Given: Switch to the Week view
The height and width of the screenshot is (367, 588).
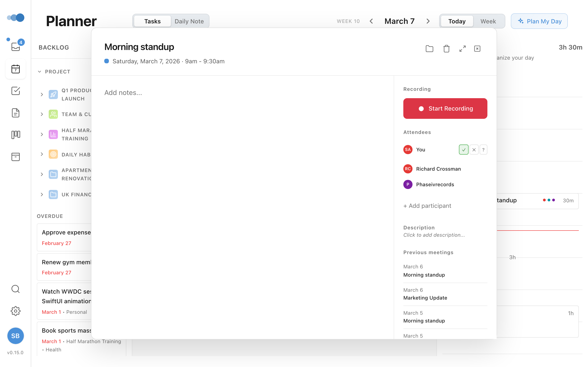Looking at the screenshot, I should pyautogui.click(x=488, y=21).
